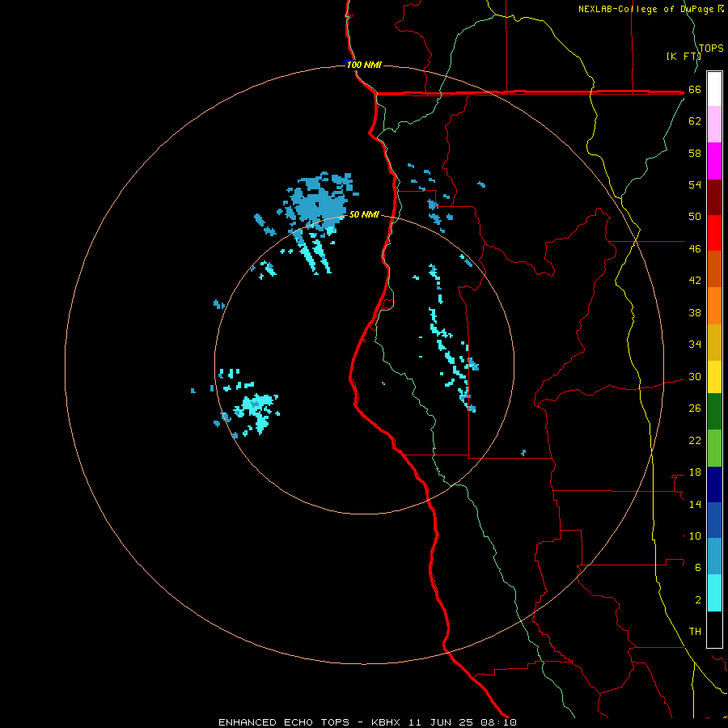Click the 58 legend value
This screenshot has width=728, height=728.
coord(695,153)
